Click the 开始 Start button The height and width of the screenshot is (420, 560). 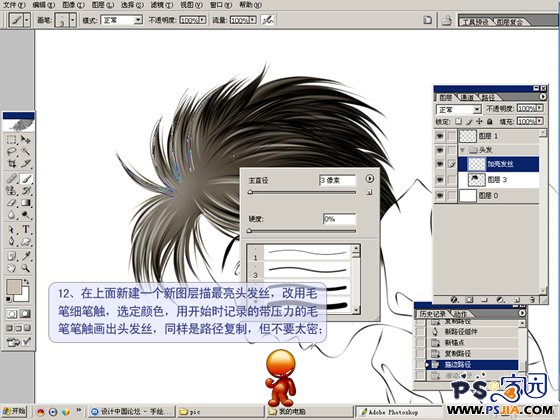point(14,411)
